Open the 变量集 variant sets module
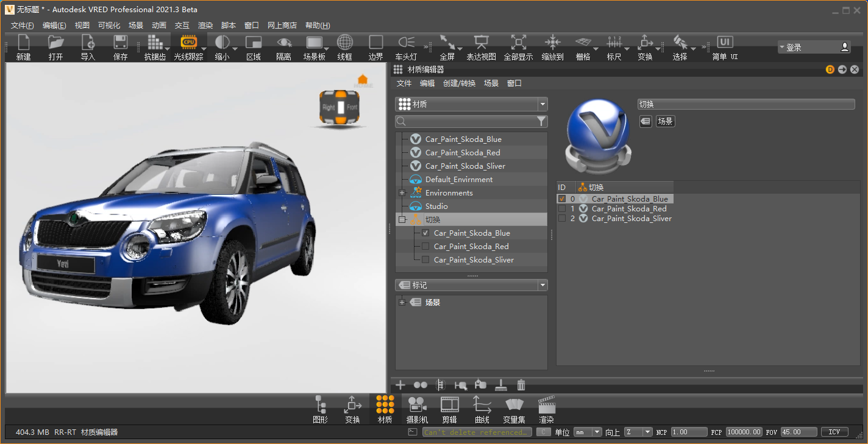The width and height of the screenshot is (868, 444). [514, 409]
